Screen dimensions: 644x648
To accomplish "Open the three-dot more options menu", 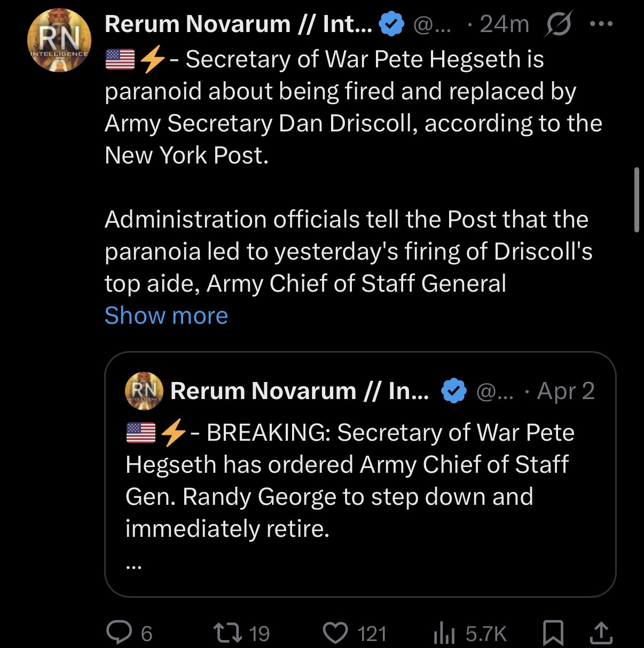I will (x=601, y=24).
